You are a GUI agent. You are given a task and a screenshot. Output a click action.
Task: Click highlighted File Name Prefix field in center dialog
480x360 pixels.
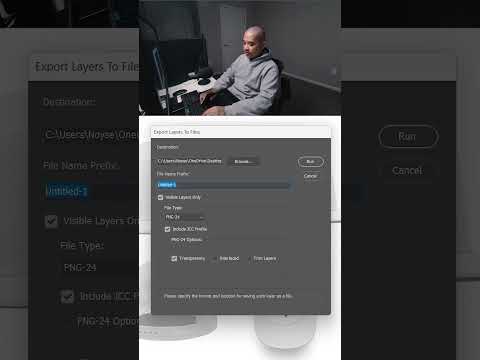click(223, 185)
